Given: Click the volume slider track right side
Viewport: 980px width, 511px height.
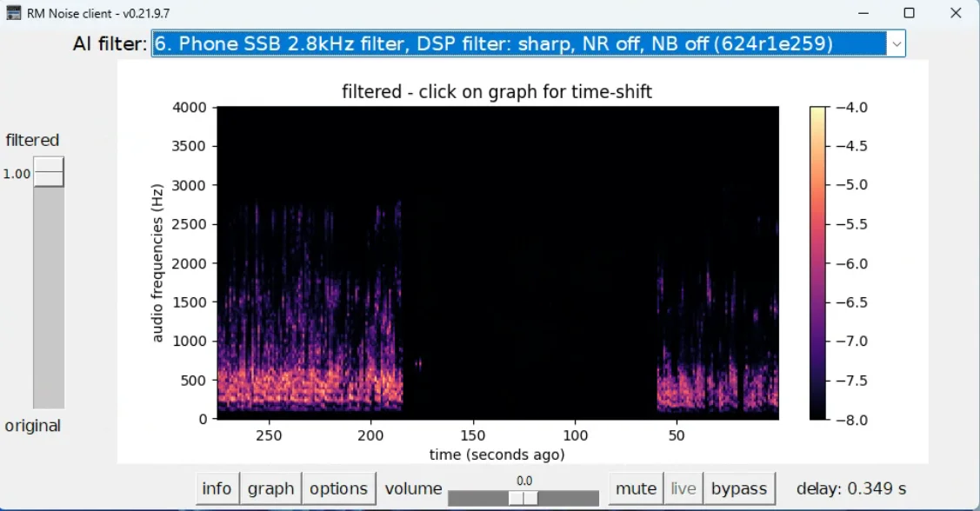Looking at the screenshot, I should coord(569,498).
